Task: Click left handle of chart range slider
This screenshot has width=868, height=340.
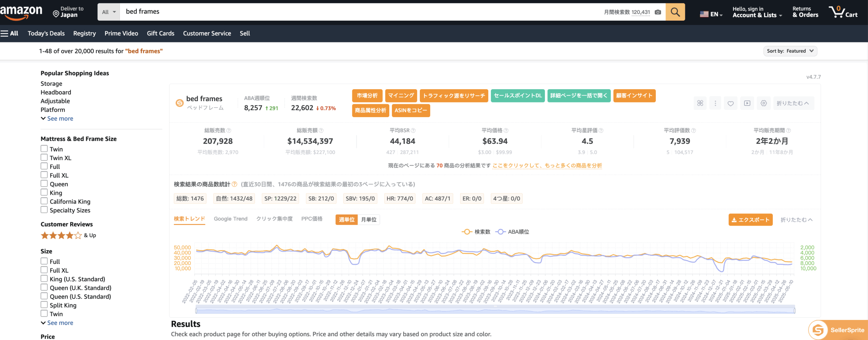Action: click(196, 310)
